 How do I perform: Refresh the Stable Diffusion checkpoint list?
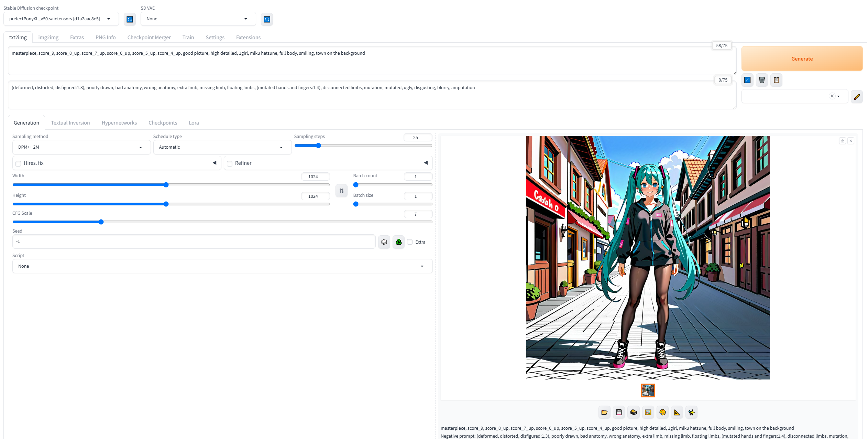(130, 19)
